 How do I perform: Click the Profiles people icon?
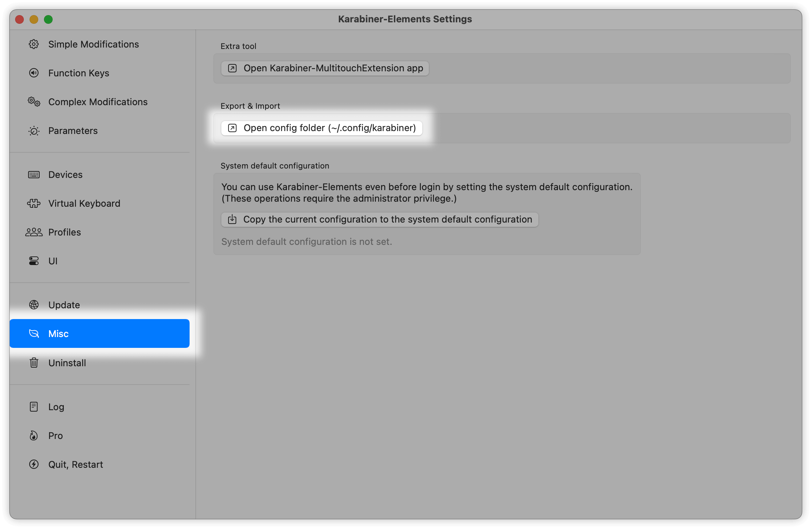(x=34, y=232)
